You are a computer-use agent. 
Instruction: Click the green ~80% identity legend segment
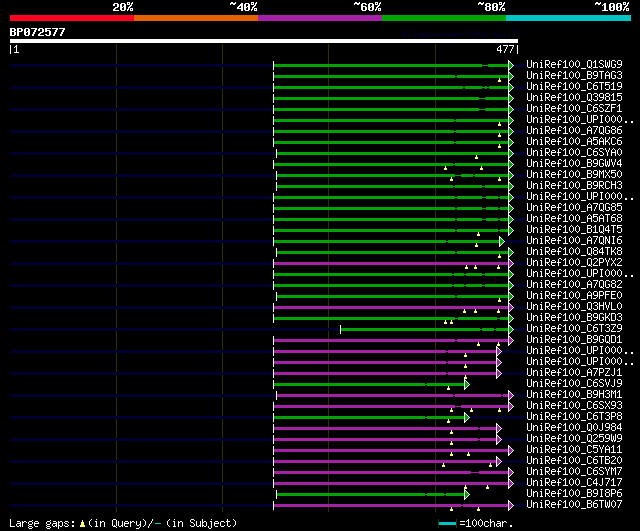444,18
